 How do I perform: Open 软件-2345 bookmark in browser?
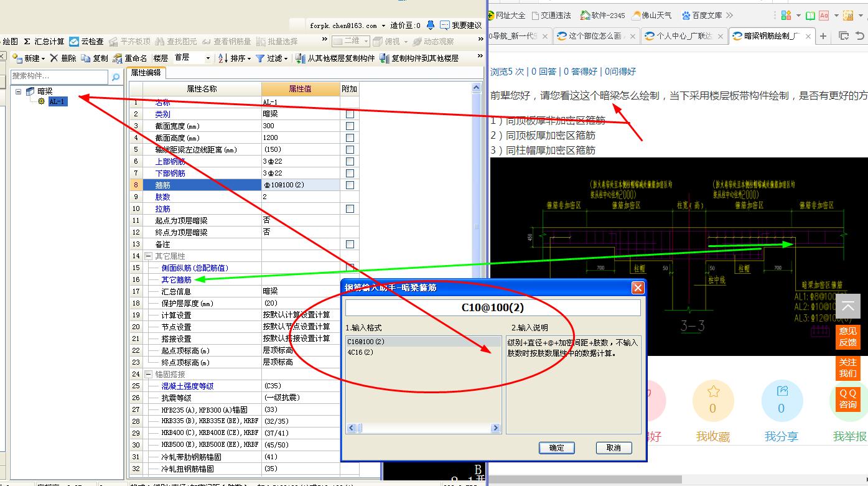(602, 15)
